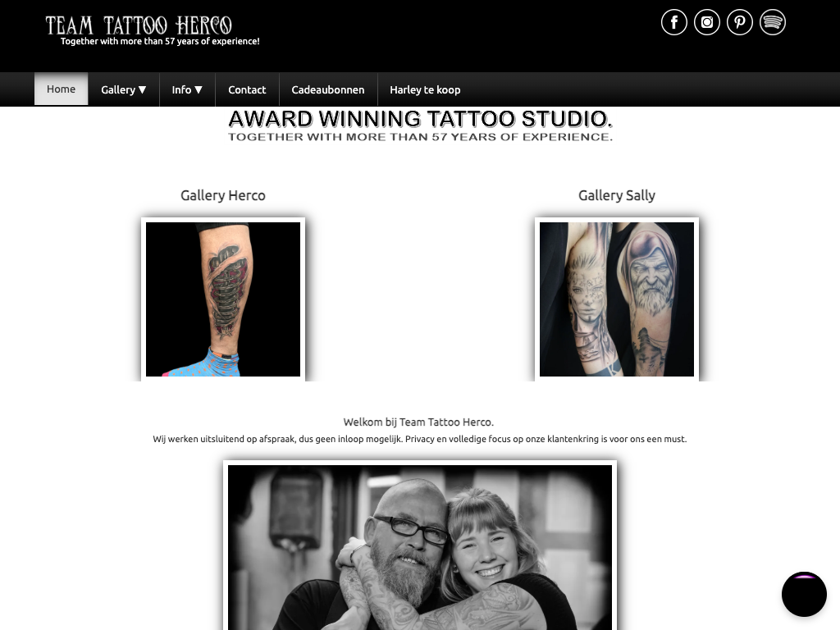Open the leg tattoo gallery thumbnail
This screenshot has width=840, height=630.
(223, 299)
